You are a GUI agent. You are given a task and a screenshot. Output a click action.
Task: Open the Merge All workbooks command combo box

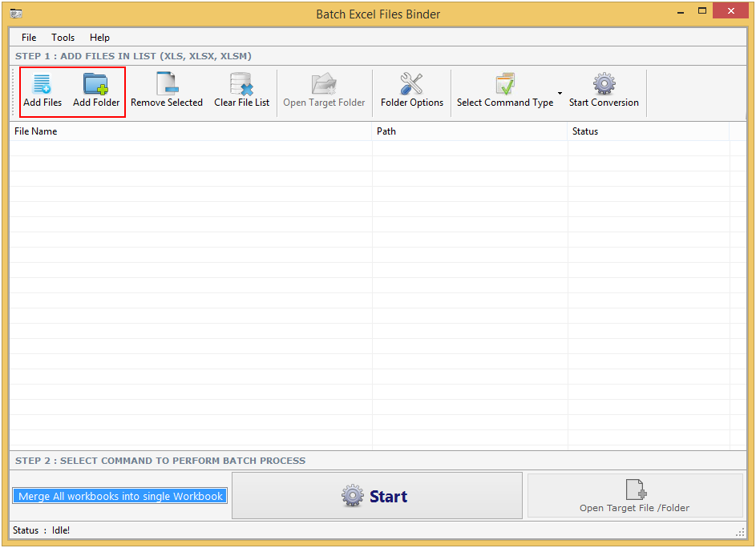(x=120, y=496)
